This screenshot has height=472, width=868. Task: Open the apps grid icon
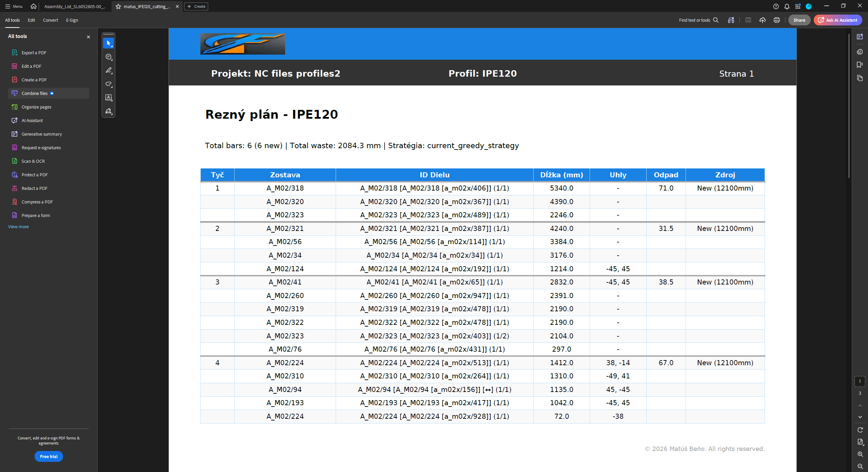[x=797, y=6]
